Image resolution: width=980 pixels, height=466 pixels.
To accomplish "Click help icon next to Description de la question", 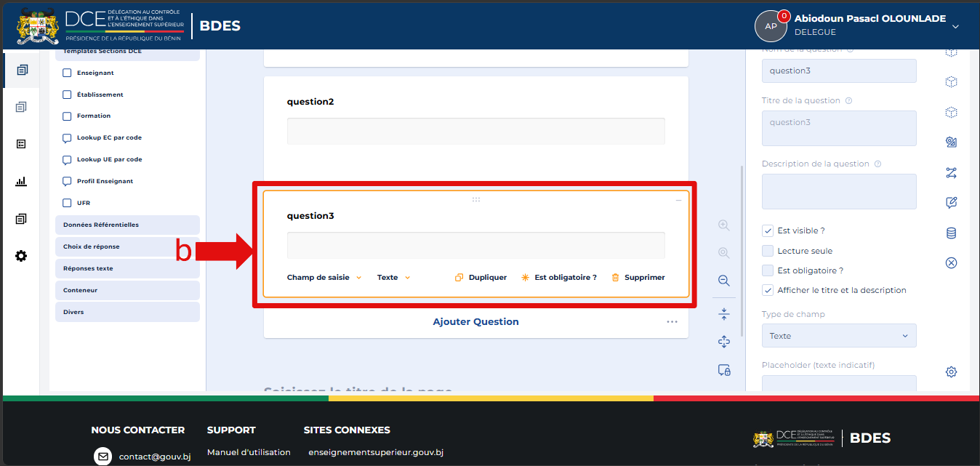I will click(877, 164).
